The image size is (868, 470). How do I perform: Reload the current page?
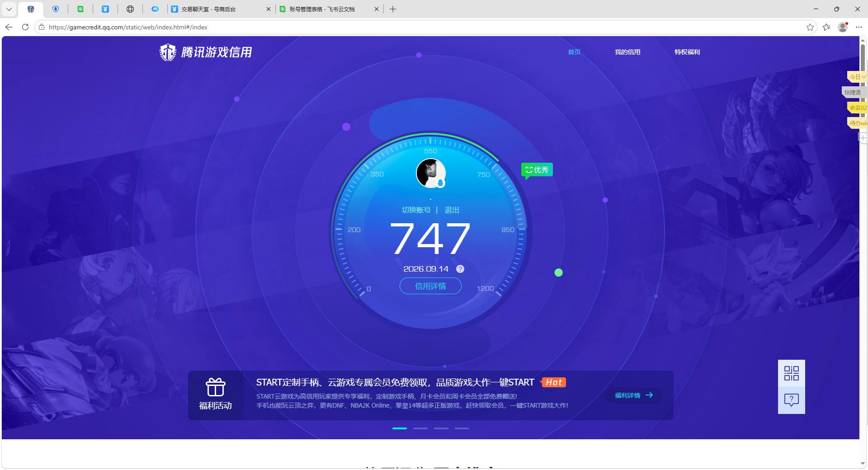click(25, 27)
